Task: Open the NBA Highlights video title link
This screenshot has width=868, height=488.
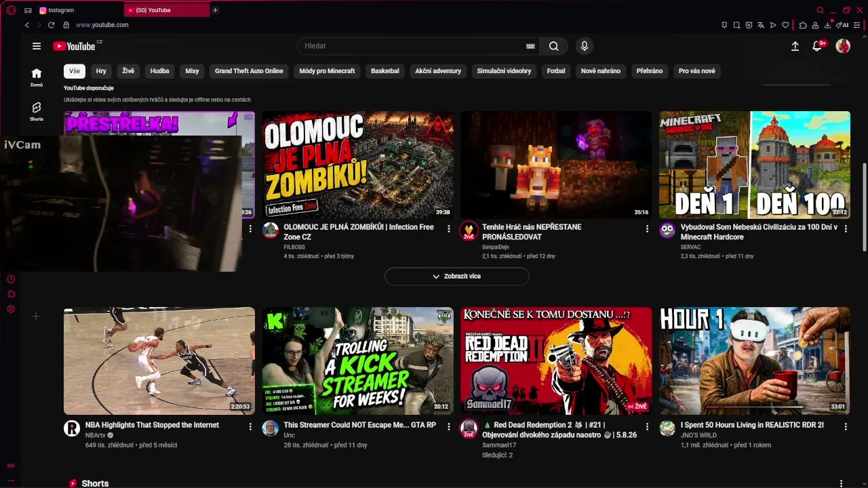Action: [x=152, y=425]
